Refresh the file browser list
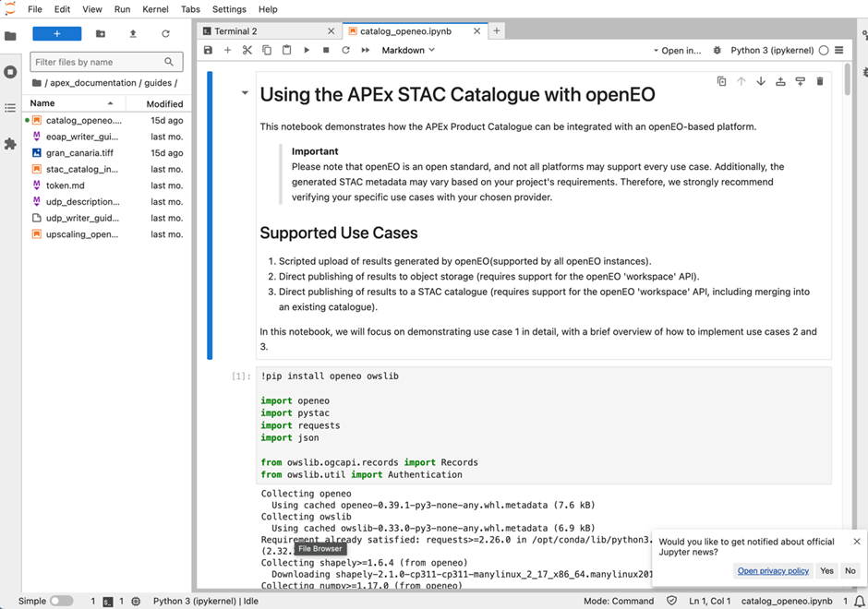 click(165, 34)
